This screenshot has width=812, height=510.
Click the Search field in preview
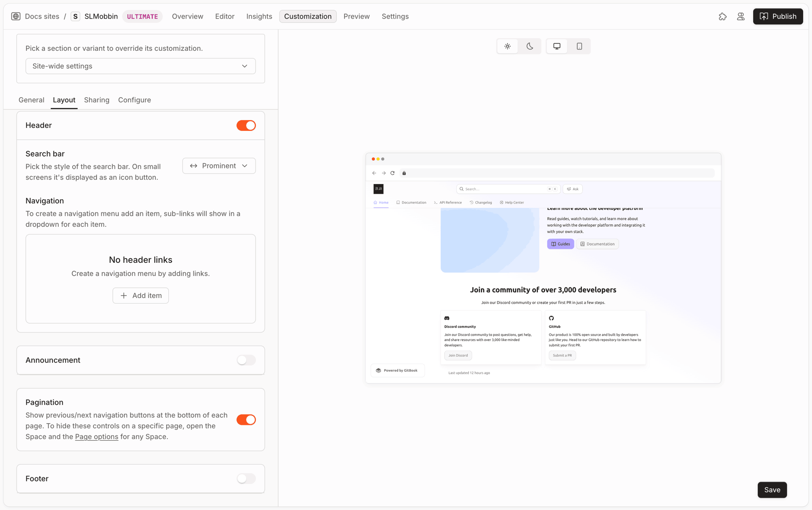pos(508,189)
